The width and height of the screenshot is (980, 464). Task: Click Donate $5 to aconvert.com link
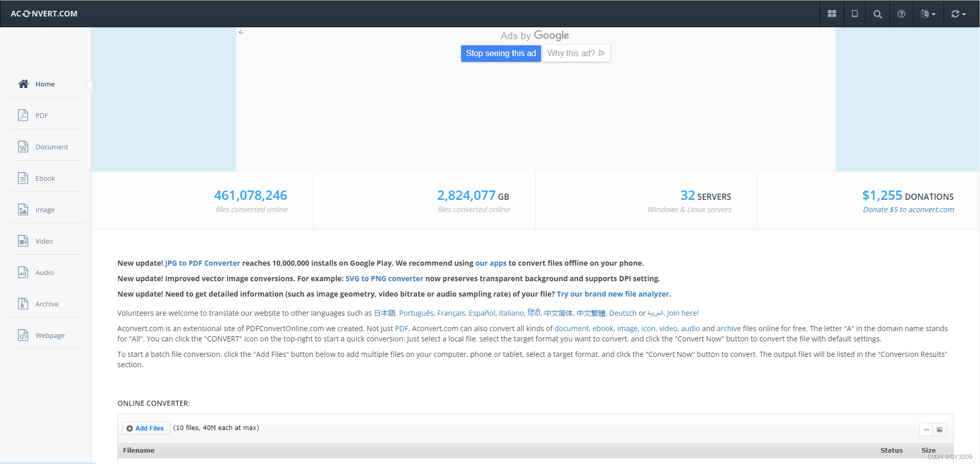click(x=908, y=210)
